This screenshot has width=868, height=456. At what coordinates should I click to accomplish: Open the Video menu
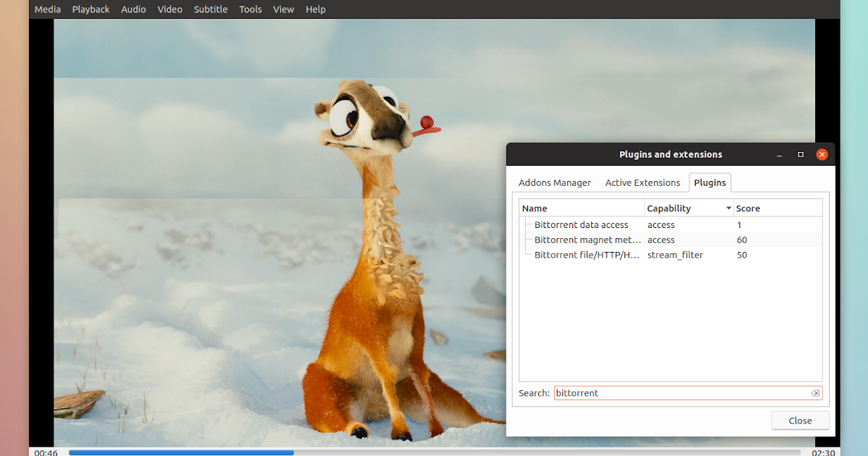click(x=170, y=9)
